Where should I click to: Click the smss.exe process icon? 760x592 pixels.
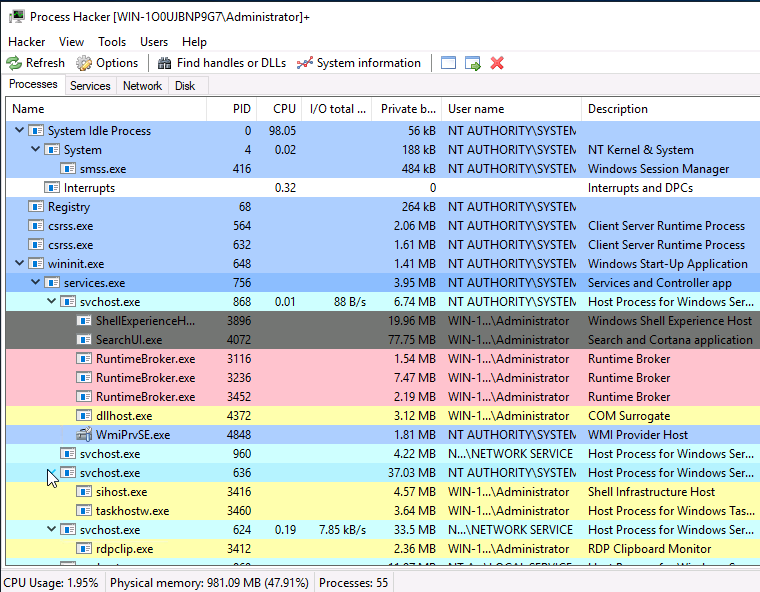[x=68, y=169]
